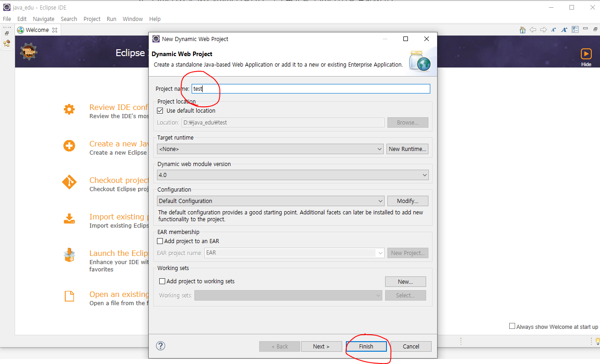
Task: Open the File menu
Action: (x=7, y=19)
